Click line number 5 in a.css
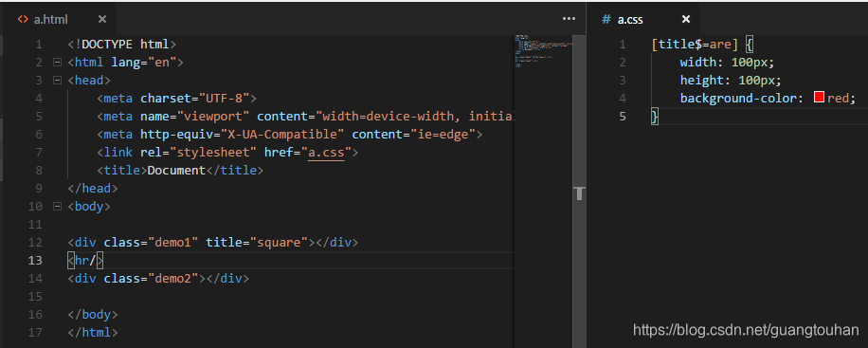The height and width of the screenshot is (348, 868). (x=623, y=117)
